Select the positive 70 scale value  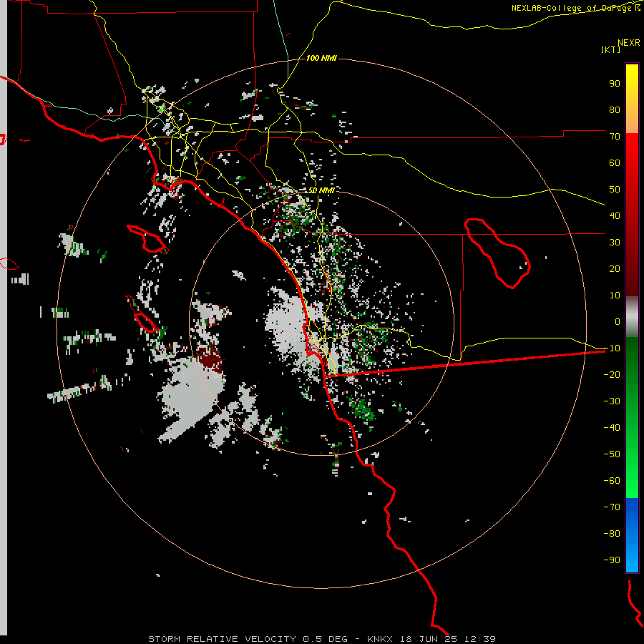coord(615,137)
